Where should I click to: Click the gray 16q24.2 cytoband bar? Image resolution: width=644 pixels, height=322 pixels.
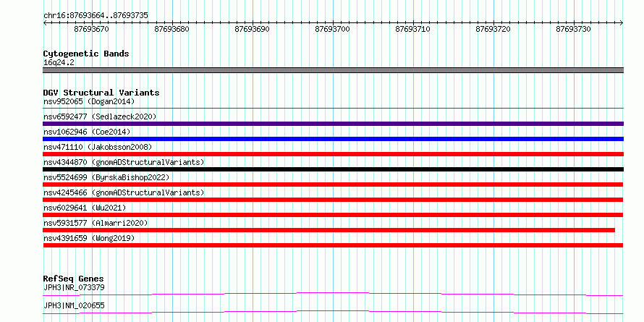coord(333,70)
